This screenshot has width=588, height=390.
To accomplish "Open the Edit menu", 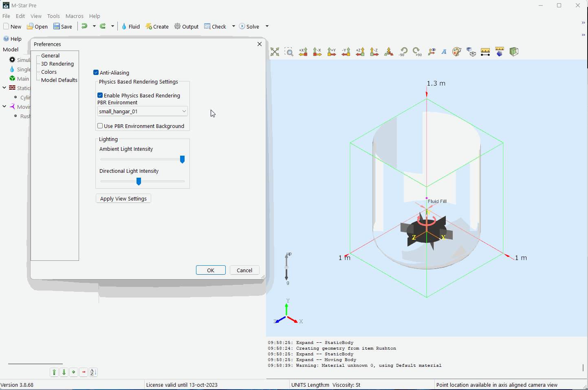I will click(x=20, y=16).
